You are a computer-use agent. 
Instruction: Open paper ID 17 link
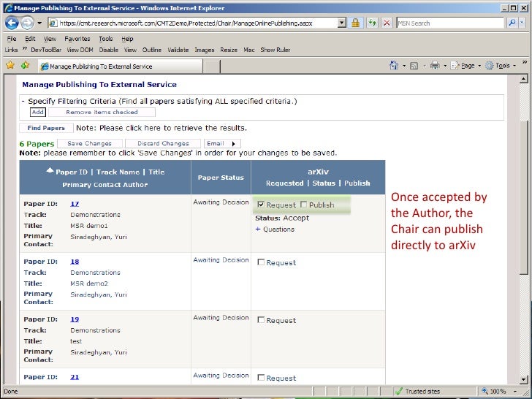click(x=75, y=204)
